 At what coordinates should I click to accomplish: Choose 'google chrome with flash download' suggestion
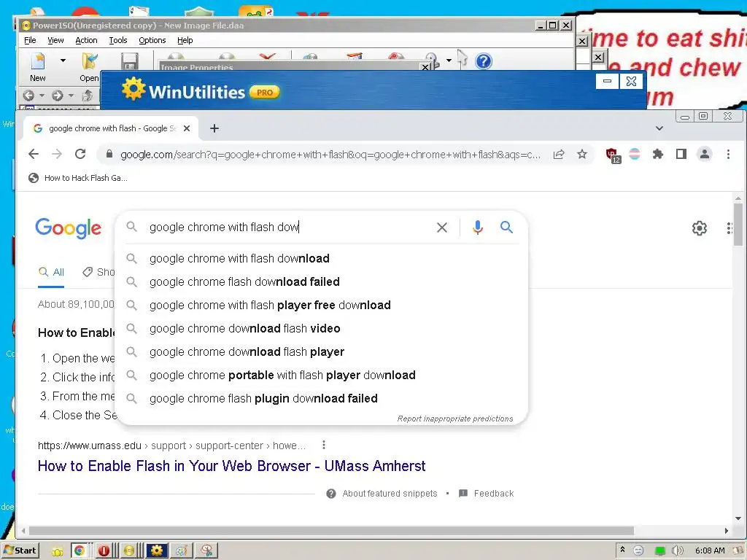coord(322,259)
